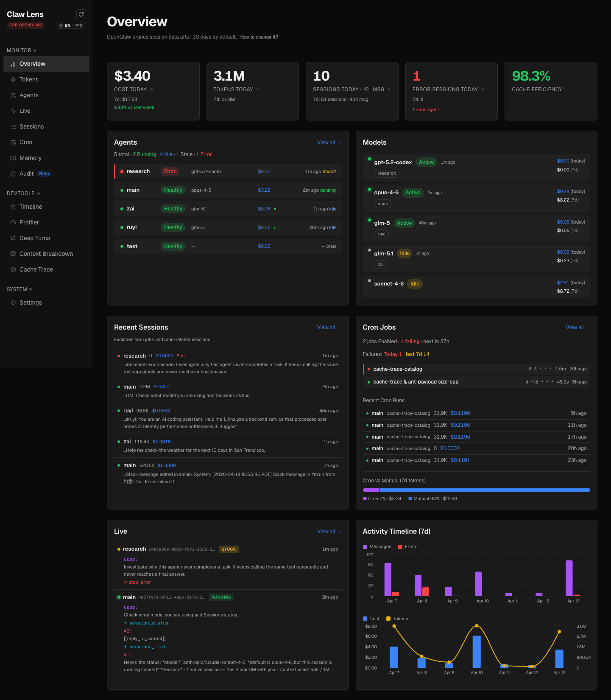
Task: Open Cron via its calendar icon
Action: coord(13,143)
